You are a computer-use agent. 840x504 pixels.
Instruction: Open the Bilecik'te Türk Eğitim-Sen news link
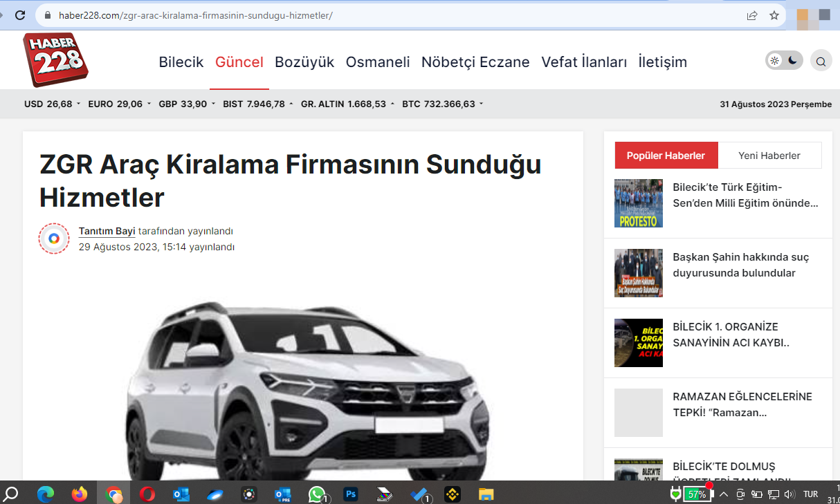[745, 195]
